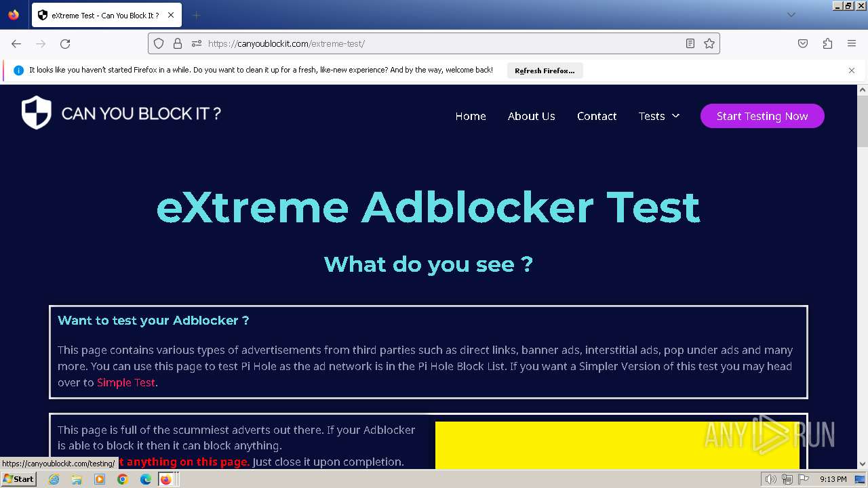
Task: Click the vertical scrollbar thumb
Action: click(x=863, y=121)
